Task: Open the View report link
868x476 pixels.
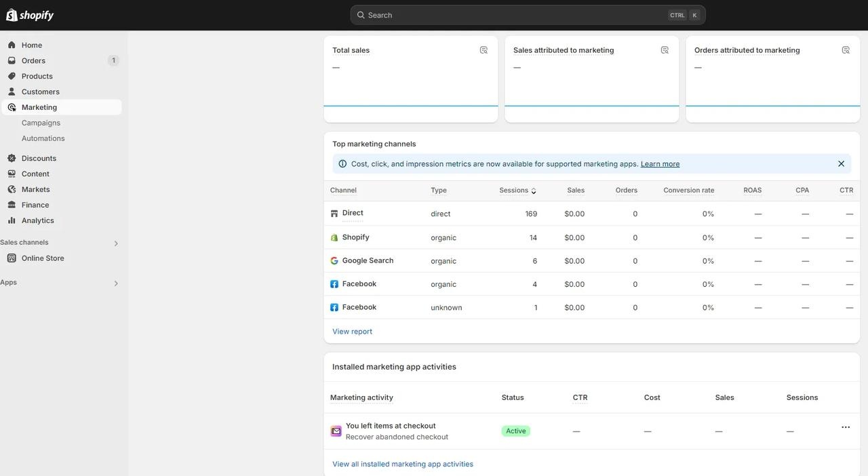Action: coord(352,332)
